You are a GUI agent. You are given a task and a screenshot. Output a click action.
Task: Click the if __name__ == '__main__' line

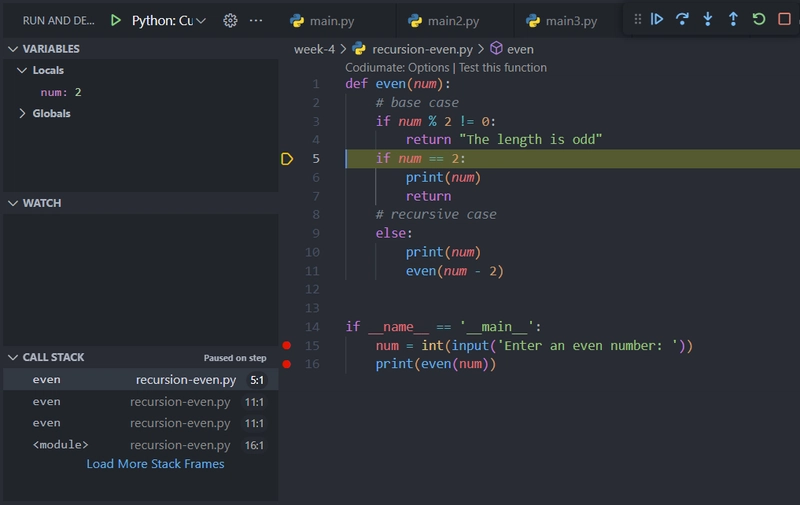(443, 326)
